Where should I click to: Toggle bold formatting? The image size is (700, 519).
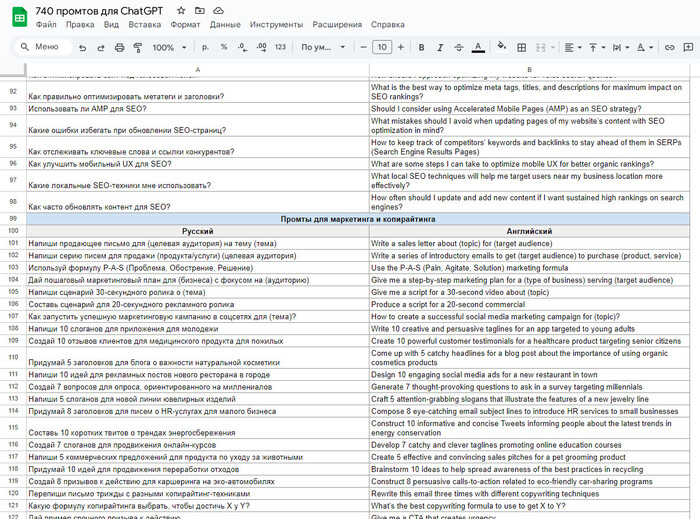[x=421, y=47]
